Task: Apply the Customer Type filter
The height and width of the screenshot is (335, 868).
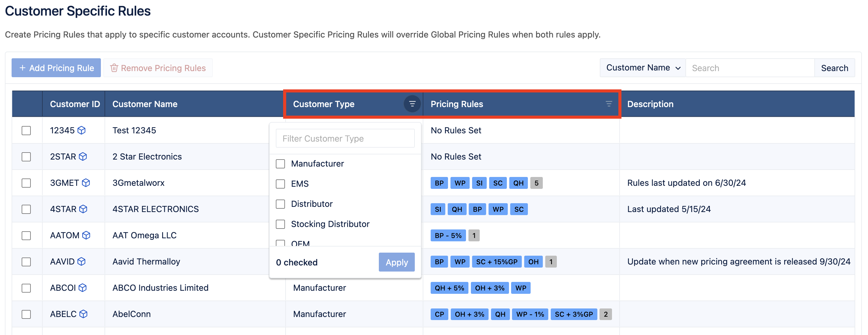Action: tap(397, 262)
